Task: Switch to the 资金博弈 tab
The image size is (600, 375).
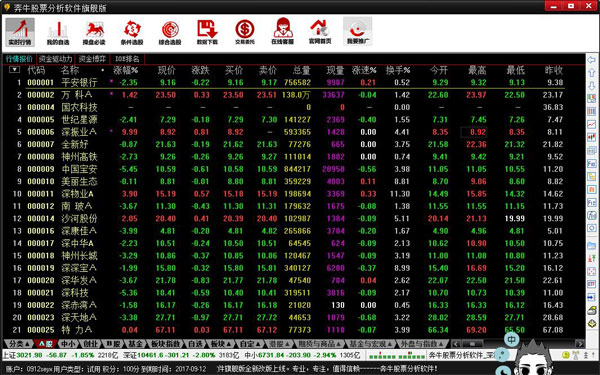Action: click(92, 59)
